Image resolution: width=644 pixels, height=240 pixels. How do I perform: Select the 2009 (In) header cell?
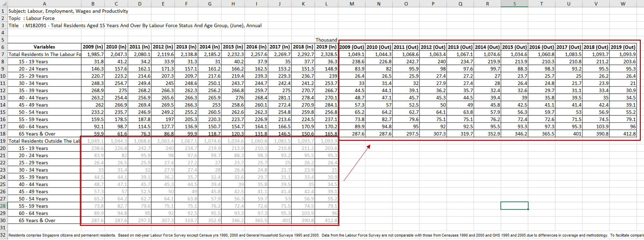tap(93, 47)
